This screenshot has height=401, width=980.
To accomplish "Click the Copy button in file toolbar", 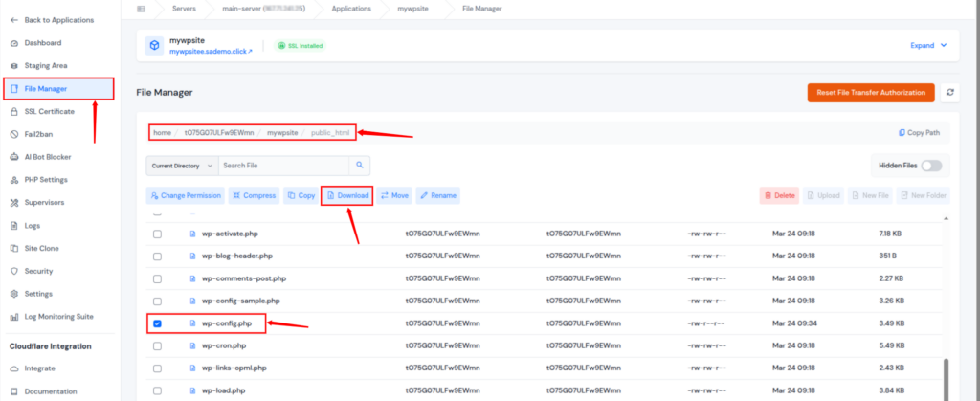I will point(301,195).
